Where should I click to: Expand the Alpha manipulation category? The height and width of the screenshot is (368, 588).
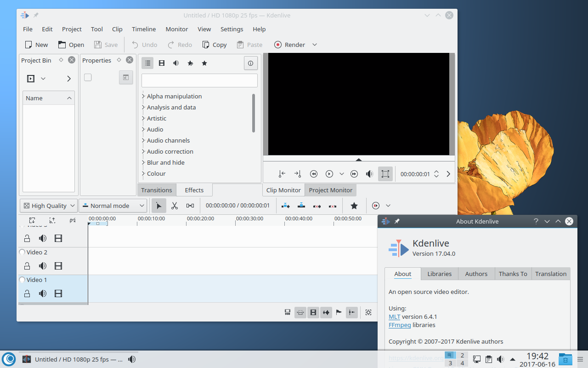click(x=143, y=96)
